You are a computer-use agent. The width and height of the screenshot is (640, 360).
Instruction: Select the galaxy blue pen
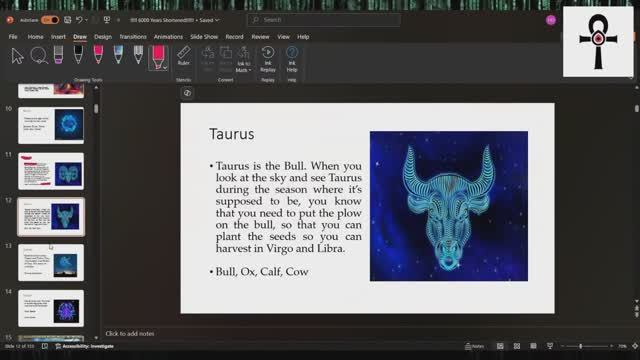[118, 55]
